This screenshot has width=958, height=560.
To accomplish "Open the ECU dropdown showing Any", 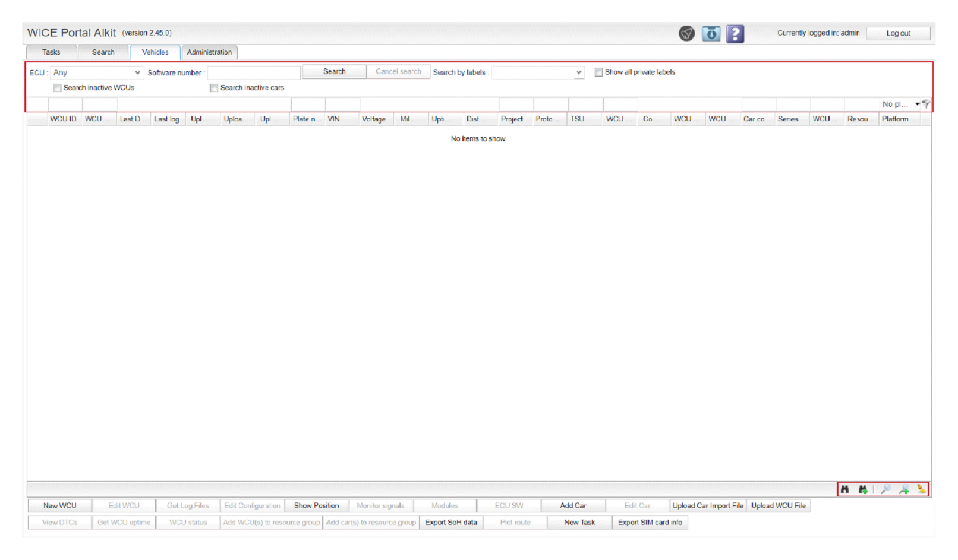I will [97, 72].
